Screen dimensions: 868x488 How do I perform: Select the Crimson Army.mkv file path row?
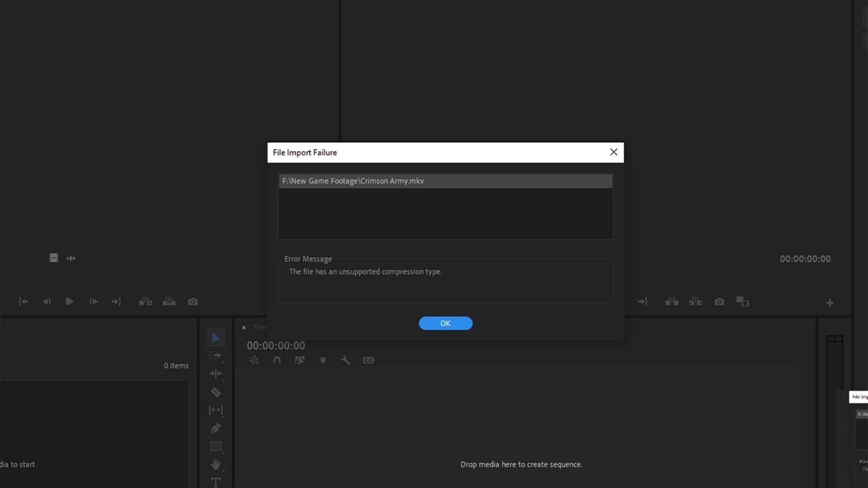pyautogui.click(x=445, y=181)
